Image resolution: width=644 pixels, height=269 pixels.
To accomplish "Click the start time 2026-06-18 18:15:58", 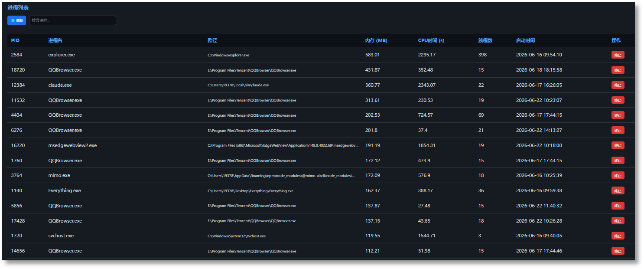I will pyautogui.click(x=539, y=70).
